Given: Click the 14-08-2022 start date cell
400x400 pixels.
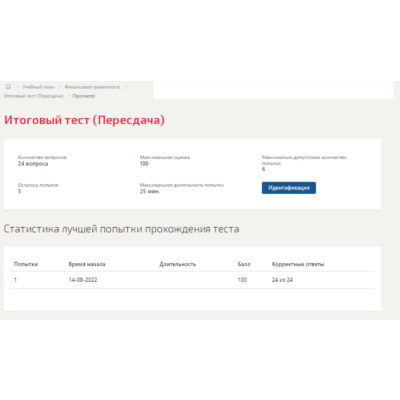Looking at the screenshot, I should 83,280.
